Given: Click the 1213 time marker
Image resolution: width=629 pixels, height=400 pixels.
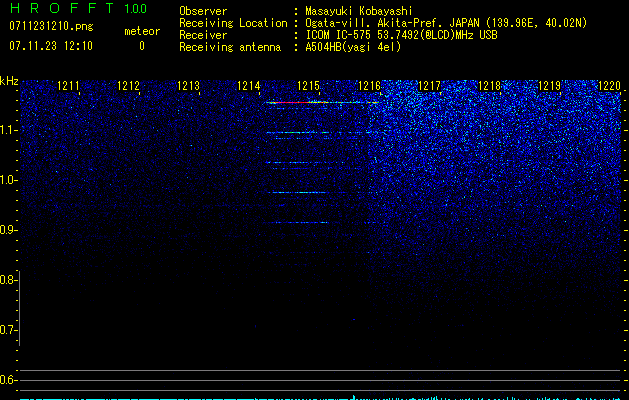Looking at the screenshot, I should click(188, 85).
